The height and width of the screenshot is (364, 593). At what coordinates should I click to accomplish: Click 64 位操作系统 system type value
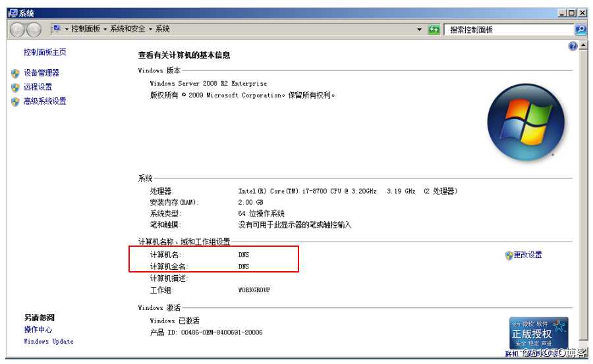coord(261,213)
